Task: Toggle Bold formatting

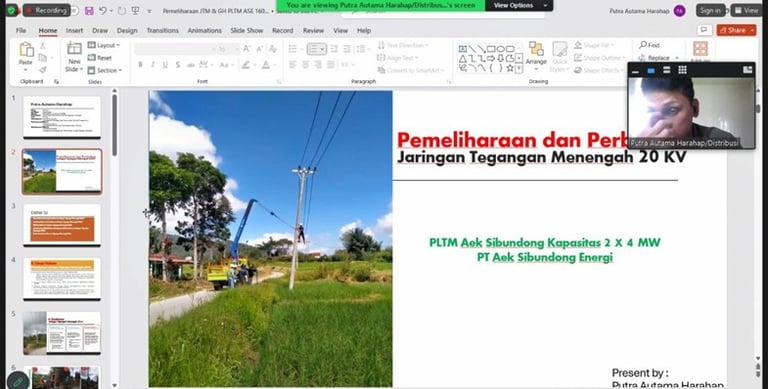Action: coord(140,65)
